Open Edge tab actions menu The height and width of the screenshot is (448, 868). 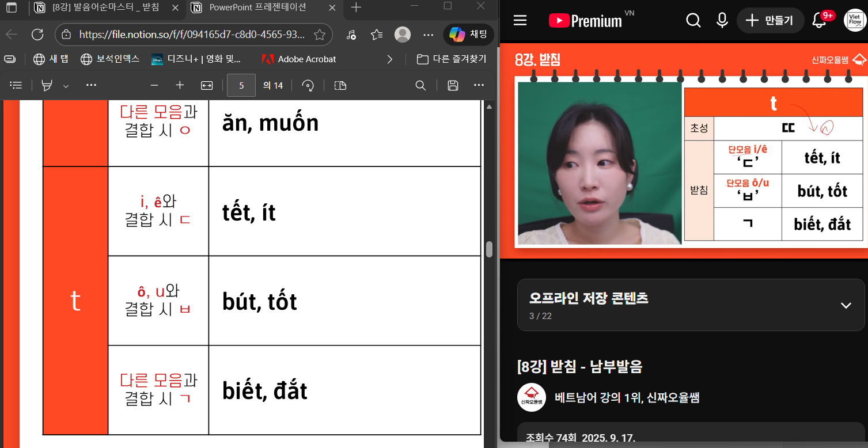pyautogui.click(x=12, y=7)
